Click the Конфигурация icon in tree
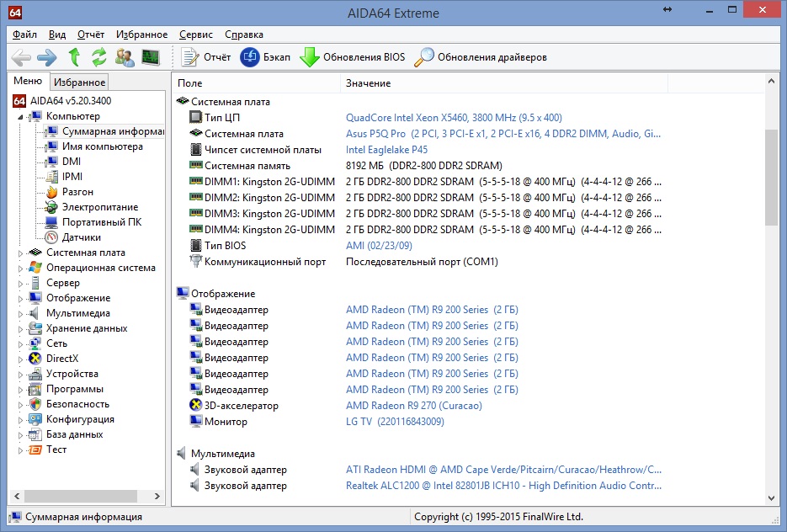 click(35, 419)
